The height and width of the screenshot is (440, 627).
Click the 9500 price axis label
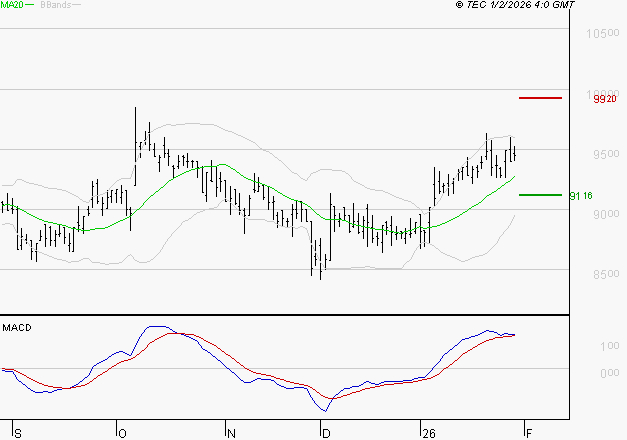pyautogui.click(x=605, y=155)
